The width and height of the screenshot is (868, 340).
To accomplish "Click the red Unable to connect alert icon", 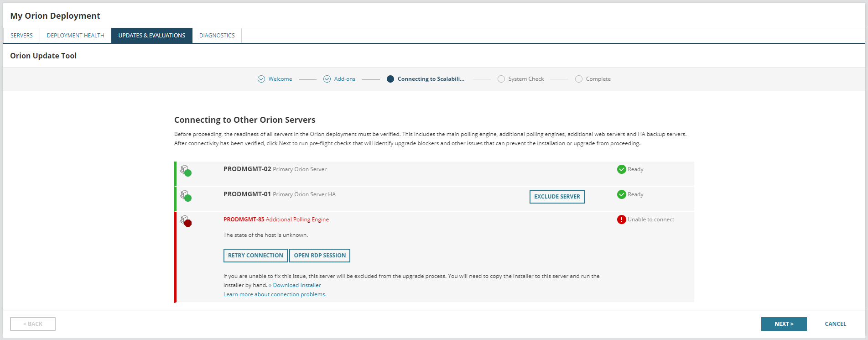I will pos(621,220).
